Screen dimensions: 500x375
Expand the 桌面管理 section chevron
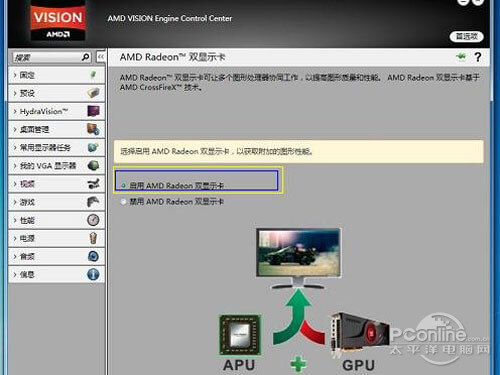coord(15,129)
